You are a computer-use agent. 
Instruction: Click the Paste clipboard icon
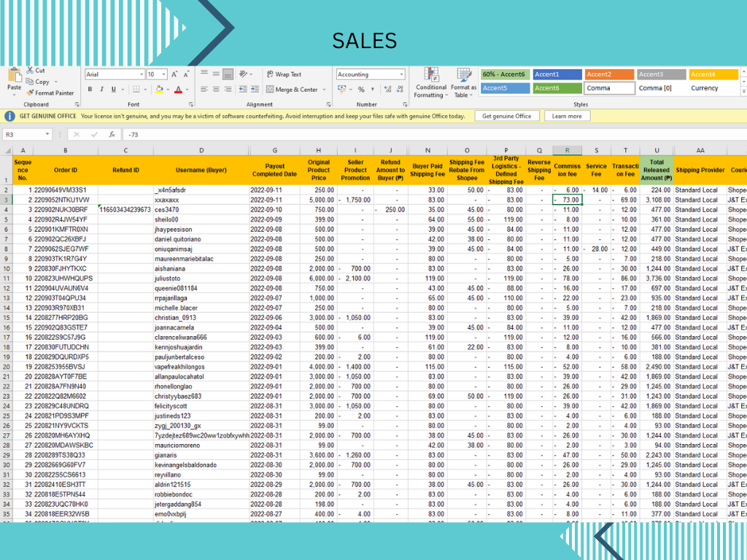(x=15, y=76)
